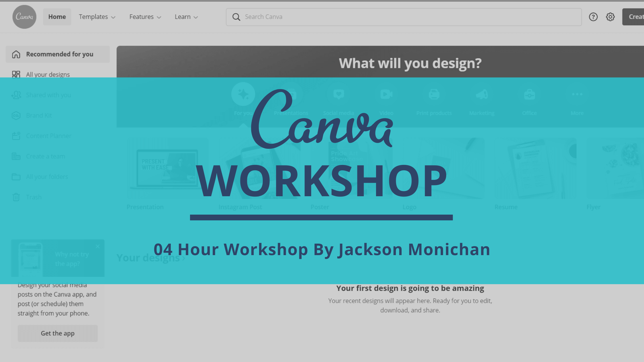The height and width of the screenshot is (362, 644).
Task: Expand the Features dropdown menu
Action: [x=145, y=17]
